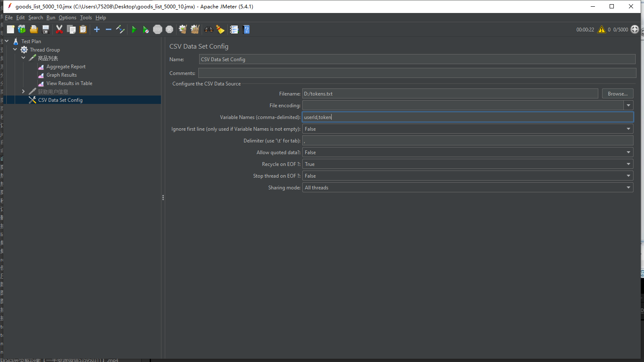Click the remote engine status icon
644x362 pixels.
[635, 29]
